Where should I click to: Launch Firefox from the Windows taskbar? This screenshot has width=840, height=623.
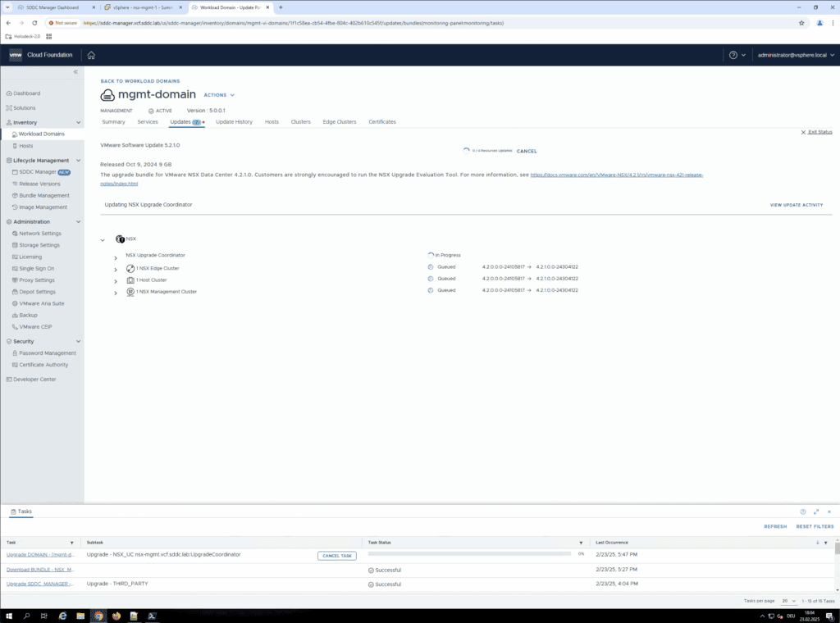coord(116,616)
